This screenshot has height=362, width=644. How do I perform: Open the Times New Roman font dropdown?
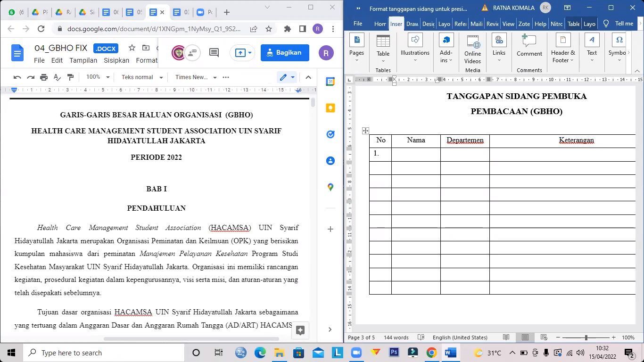(x=195, y=77)
